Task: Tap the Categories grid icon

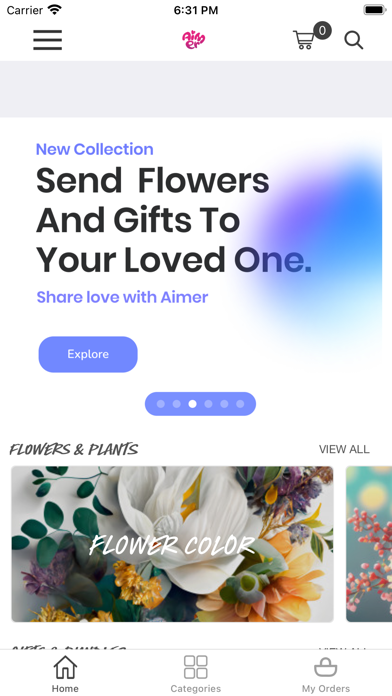Action: tap(196, 667)
